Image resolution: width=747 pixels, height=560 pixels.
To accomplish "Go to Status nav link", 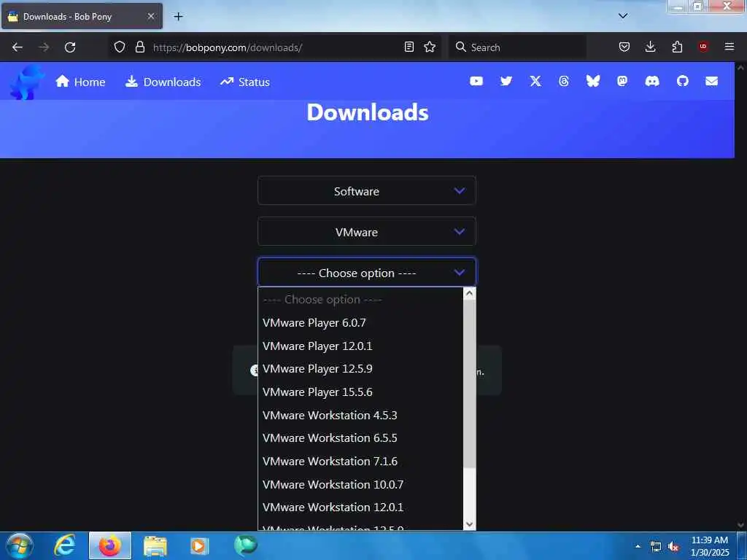I will click(x=245, y=82).
